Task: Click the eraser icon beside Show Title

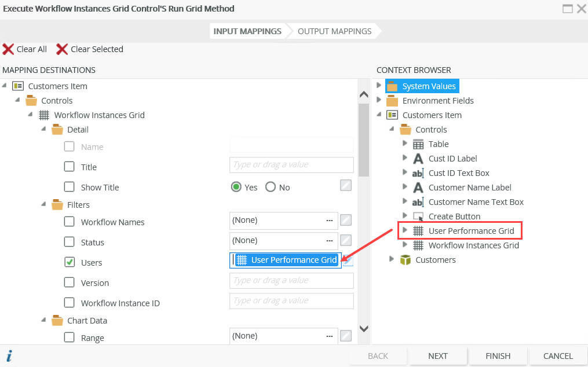Action: (346, 185)
